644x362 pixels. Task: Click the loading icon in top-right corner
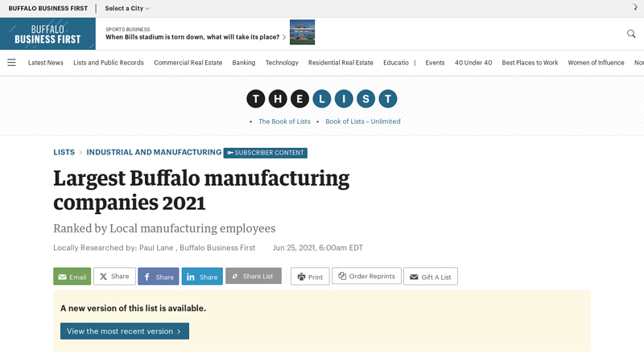point(635,7)
